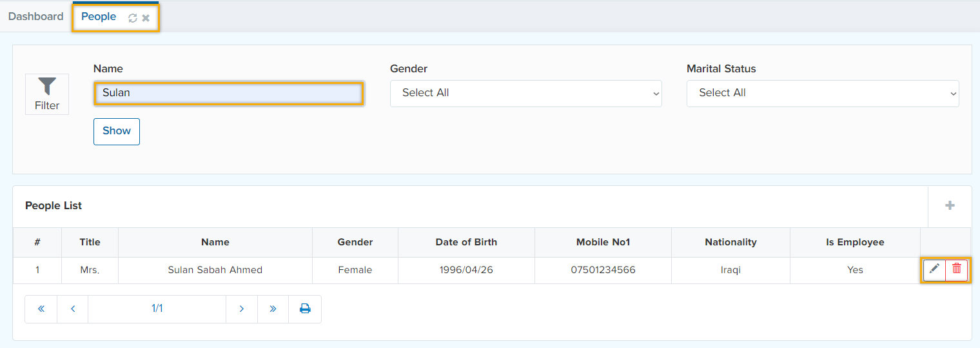The image size is (980, 348).
Task: Go to the previous page
Action: click(x=73, y=309)
